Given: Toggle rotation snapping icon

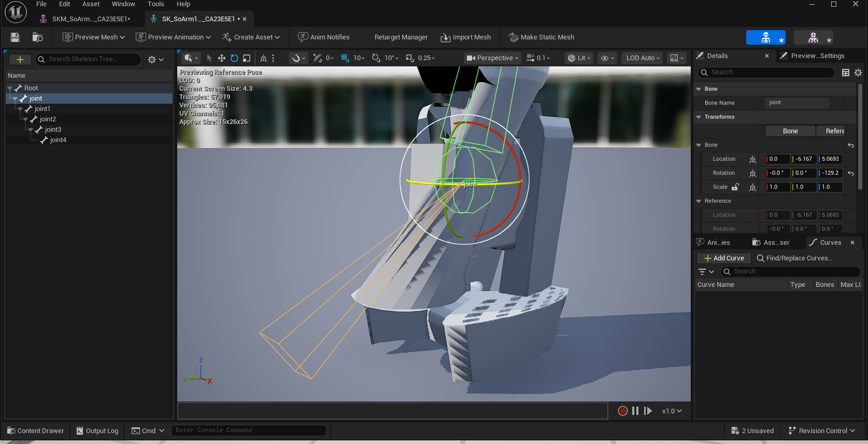Looking at the screenshot, I should (x=376, y=58).
